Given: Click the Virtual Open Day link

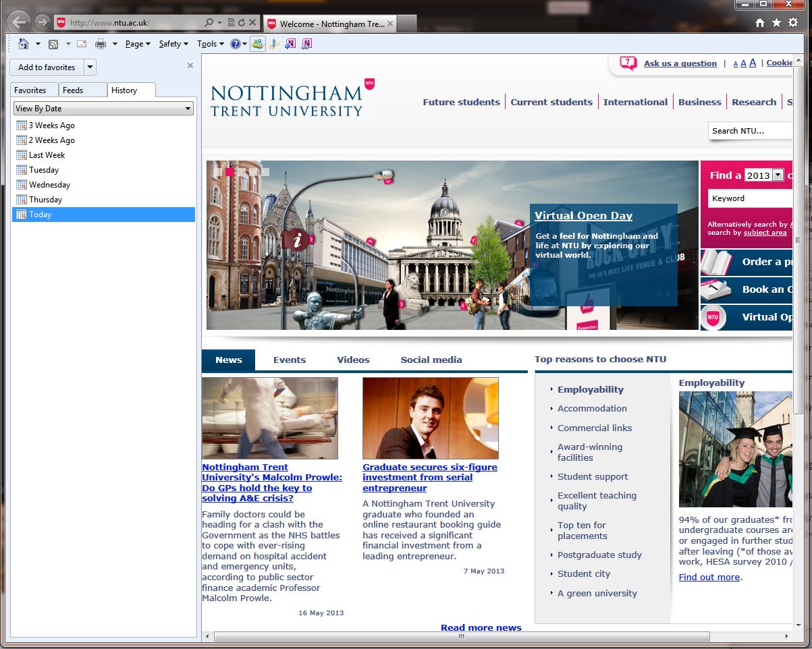Looking at the screenshot, I should pyautogui.click(x=583, y=216).
